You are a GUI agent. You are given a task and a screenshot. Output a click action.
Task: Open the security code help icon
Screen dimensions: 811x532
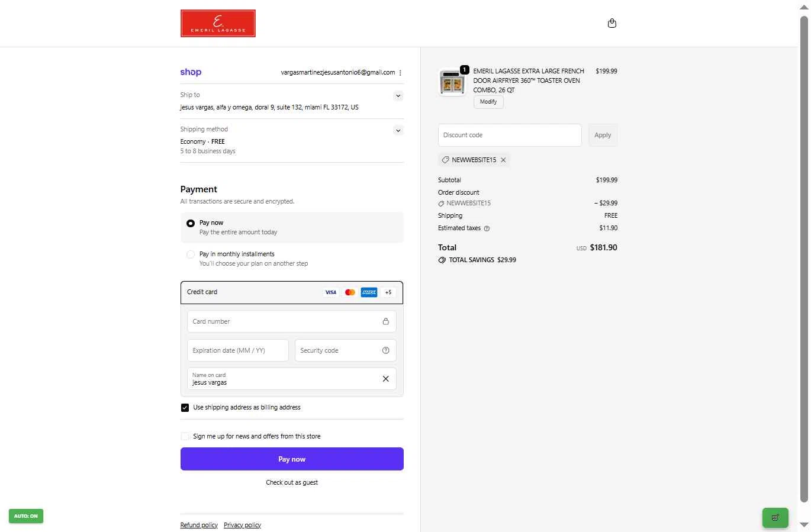[x=385, y=350]
